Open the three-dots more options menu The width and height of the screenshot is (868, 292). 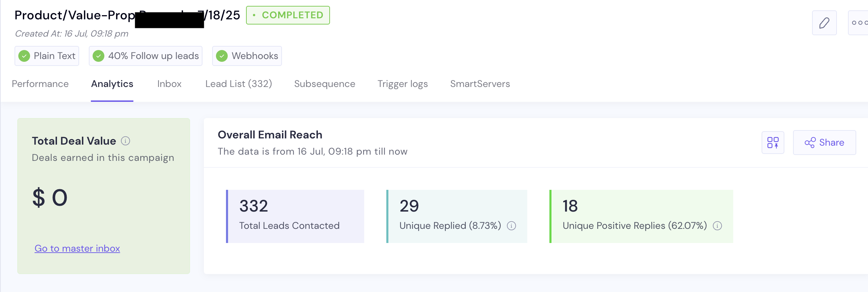(x=859, y=23)
